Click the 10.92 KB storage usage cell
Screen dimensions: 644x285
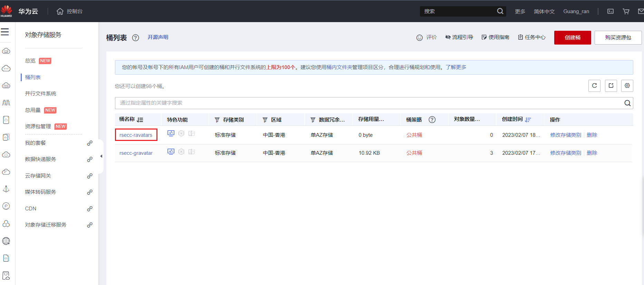click(369, 153)
